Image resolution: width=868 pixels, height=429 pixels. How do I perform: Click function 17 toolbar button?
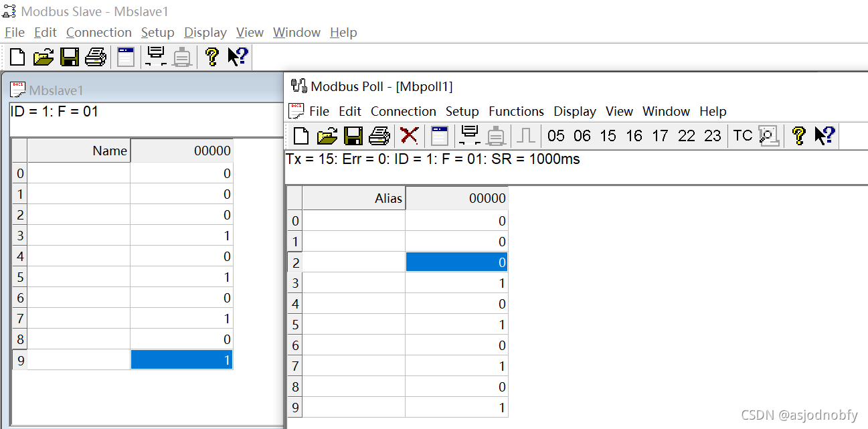point(660,136)
